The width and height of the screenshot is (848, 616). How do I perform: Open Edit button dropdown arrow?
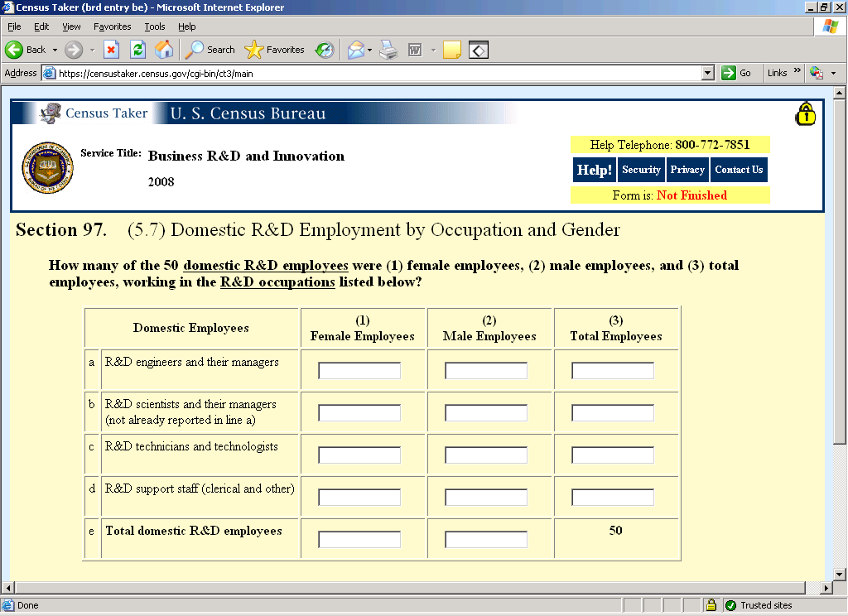coord(433,50)
